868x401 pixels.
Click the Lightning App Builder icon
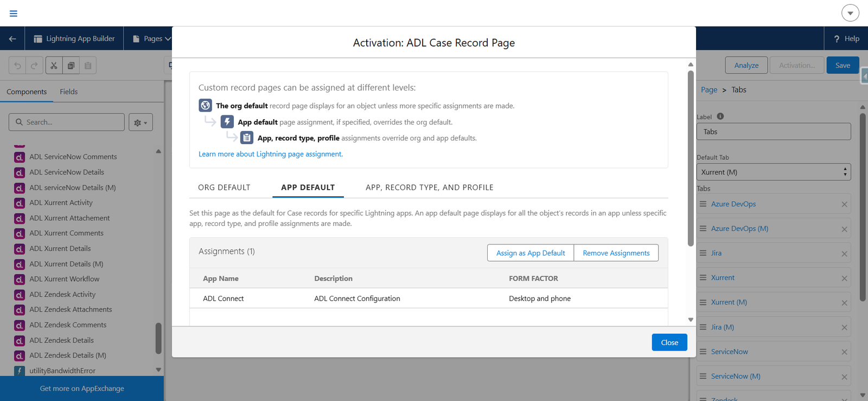point(38,39)
